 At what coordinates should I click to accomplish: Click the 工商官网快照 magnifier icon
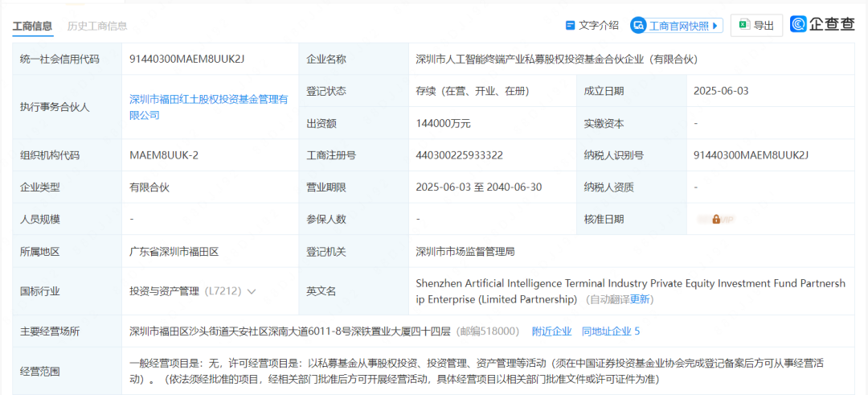(x=639, y=26)
